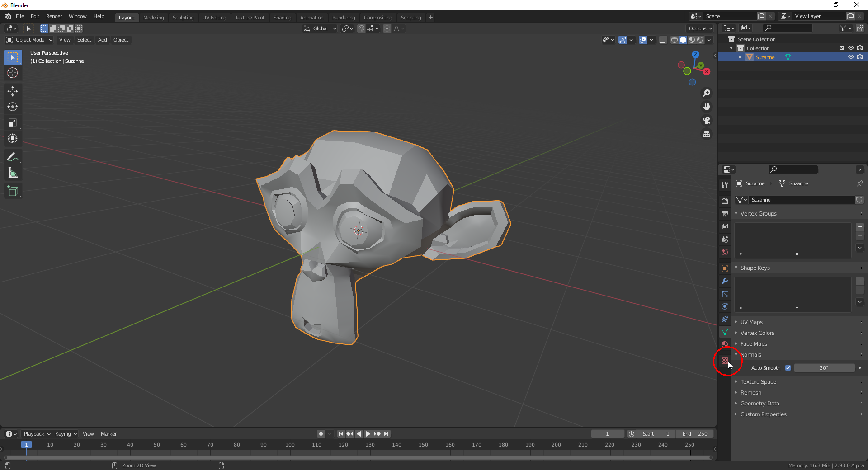The image size is (868, 470).
Task: Activate the Move tool
Action: coord(13,91)
